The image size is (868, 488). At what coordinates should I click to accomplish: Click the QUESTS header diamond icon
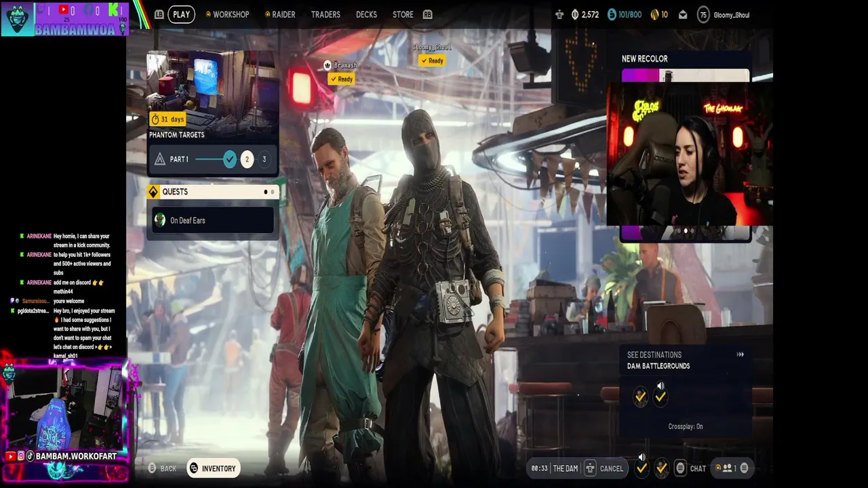pos(153,192)
